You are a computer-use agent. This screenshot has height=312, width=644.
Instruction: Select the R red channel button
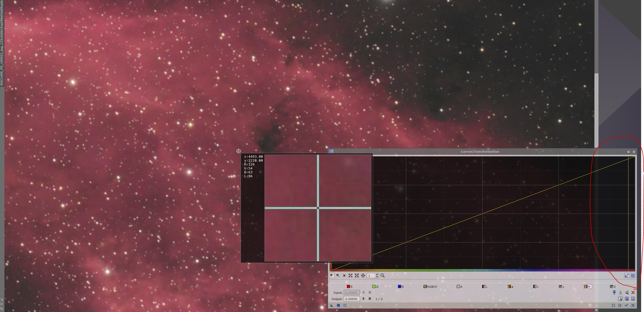click(x=350, y=286)
